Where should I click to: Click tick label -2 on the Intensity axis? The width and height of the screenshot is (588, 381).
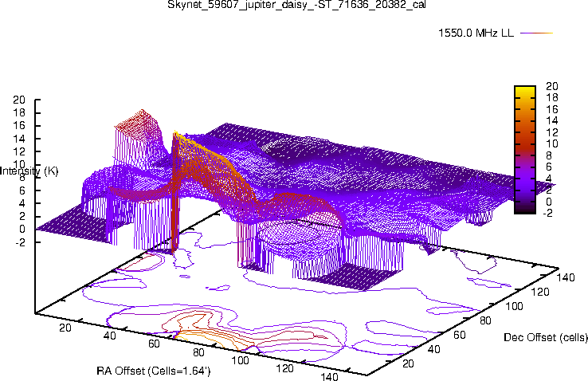click(20, 242)
